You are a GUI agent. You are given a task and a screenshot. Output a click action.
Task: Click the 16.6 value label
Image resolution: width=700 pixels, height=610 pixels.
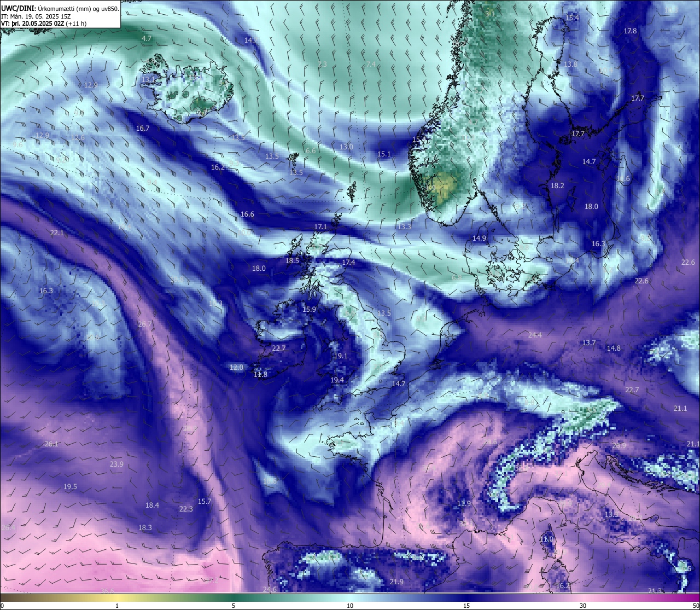click(x=248, y=214)
